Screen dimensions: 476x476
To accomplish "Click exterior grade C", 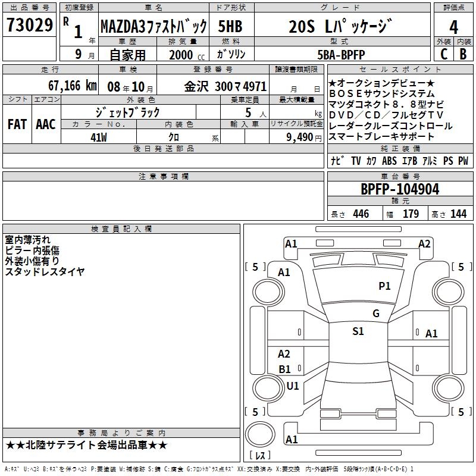I will tap(444, 54).
